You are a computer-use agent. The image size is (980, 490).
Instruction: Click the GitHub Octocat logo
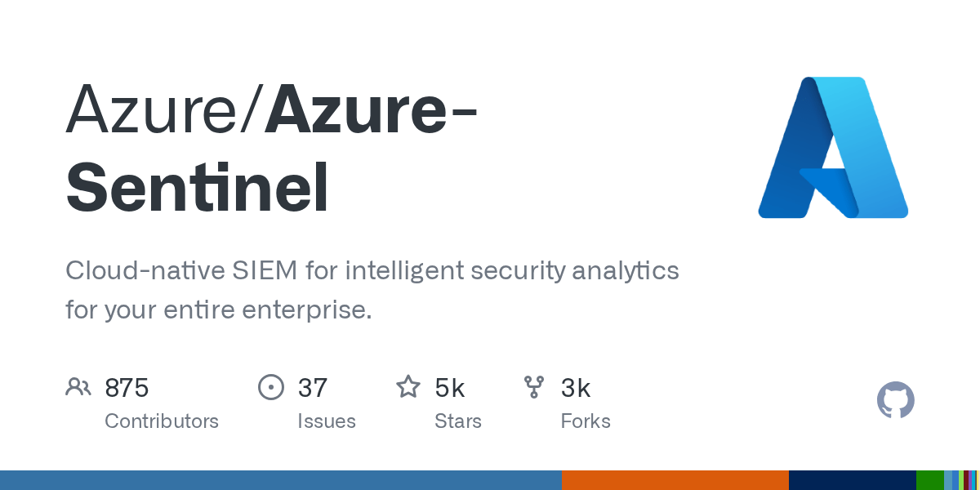pos(896,401)
